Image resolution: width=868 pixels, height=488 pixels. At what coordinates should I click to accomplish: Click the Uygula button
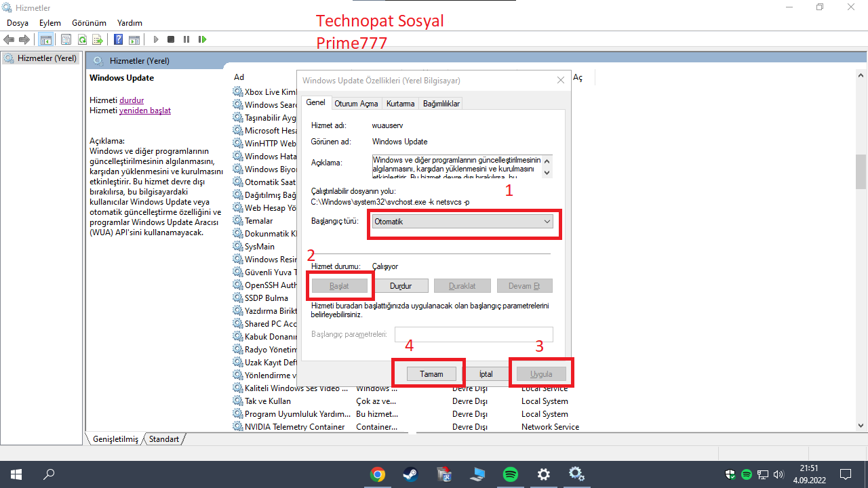541,374
